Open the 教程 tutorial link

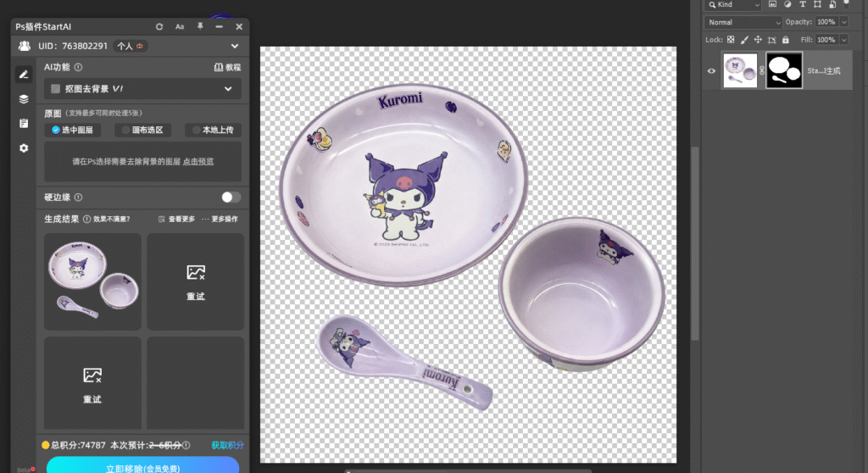tap(227, 67)
